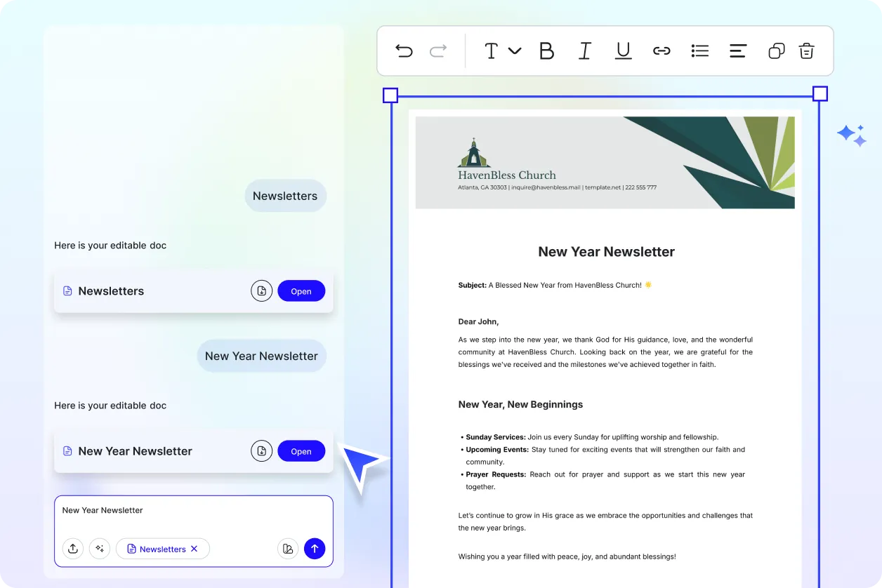The width and height of the screenshot is (882, 588).
Task: Open the text alignment option
Action: pos(738,51)
